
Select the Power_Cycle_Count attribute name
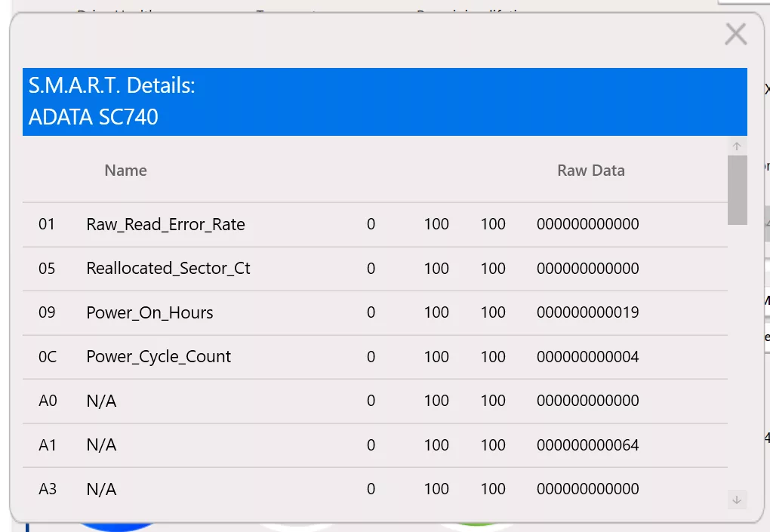159,356
